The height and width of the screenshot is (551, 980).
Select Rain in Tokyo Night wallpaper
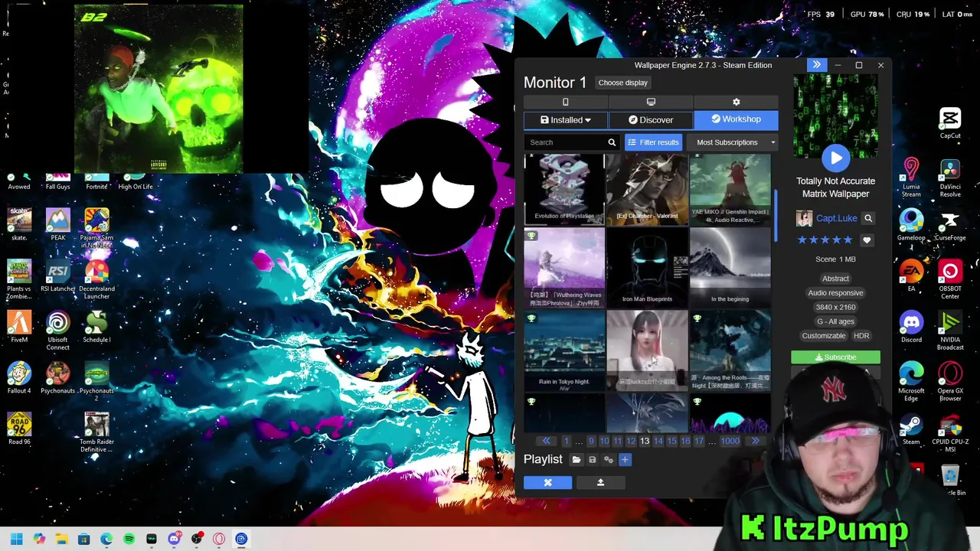click(564, 351)
